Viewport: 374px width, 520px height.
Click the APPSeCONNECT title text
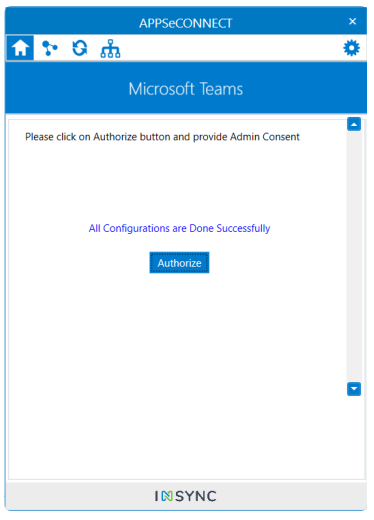186,23
